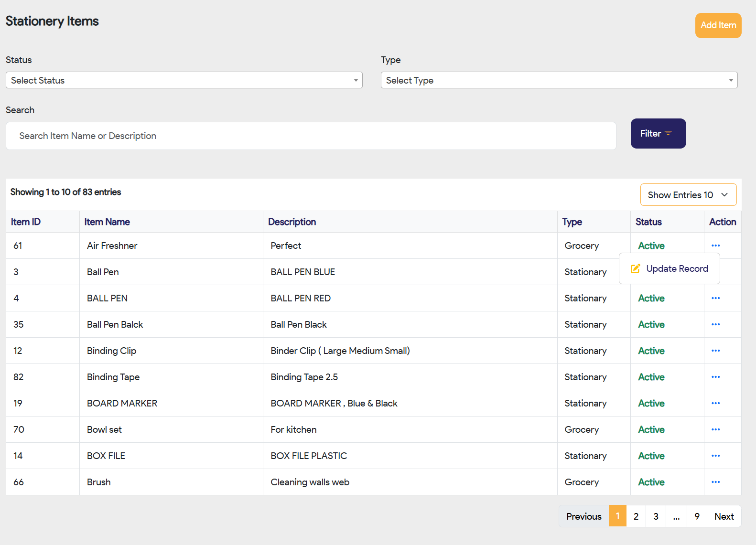
Task: Focus the Search Item Name or Description field
Action: [311, 136]
